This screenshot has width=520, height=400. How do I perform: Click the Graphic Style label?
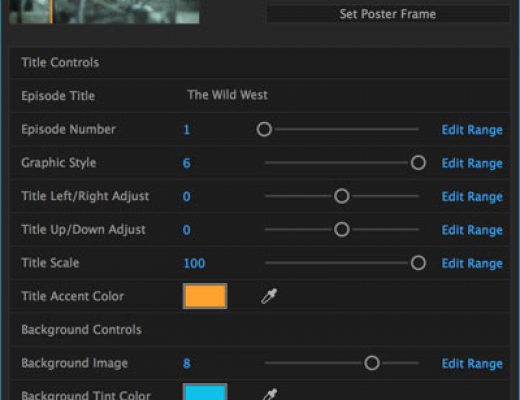[59, 163]
